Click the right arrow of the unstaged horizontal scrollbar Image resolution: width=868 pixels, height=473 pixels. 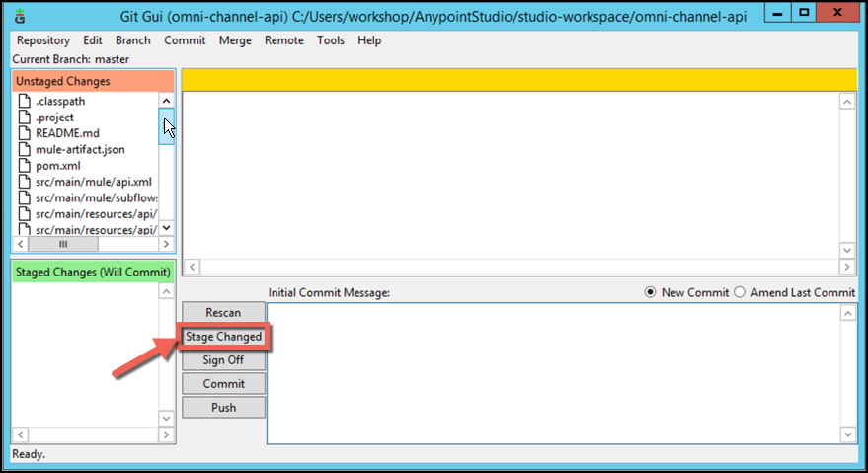pos(166,244)
